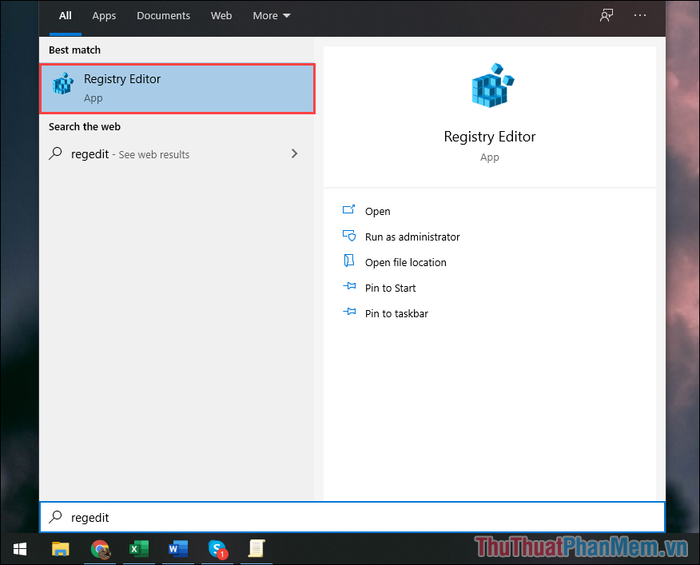Open File Explorer from the taskbar
The image size is (700, 565).
tap(60, 549)
